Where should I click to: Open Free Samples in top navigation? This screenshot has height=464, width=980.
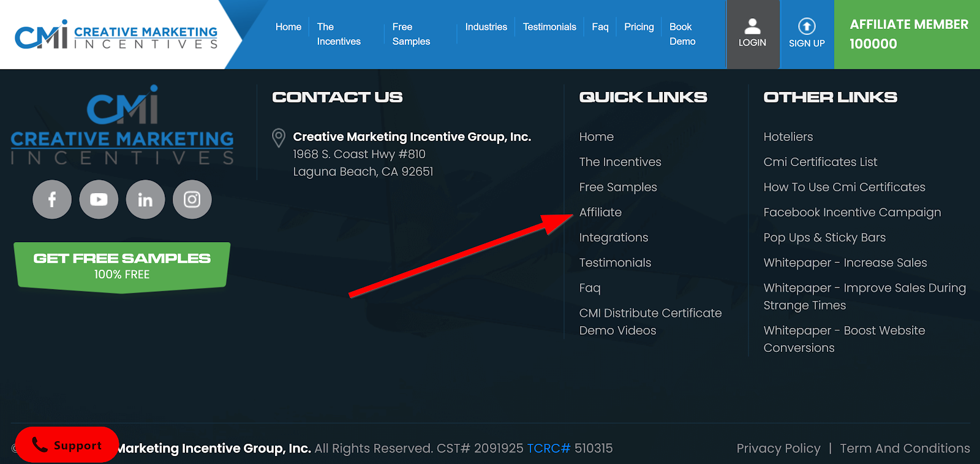pyautogui.click(x=411, y=34)
